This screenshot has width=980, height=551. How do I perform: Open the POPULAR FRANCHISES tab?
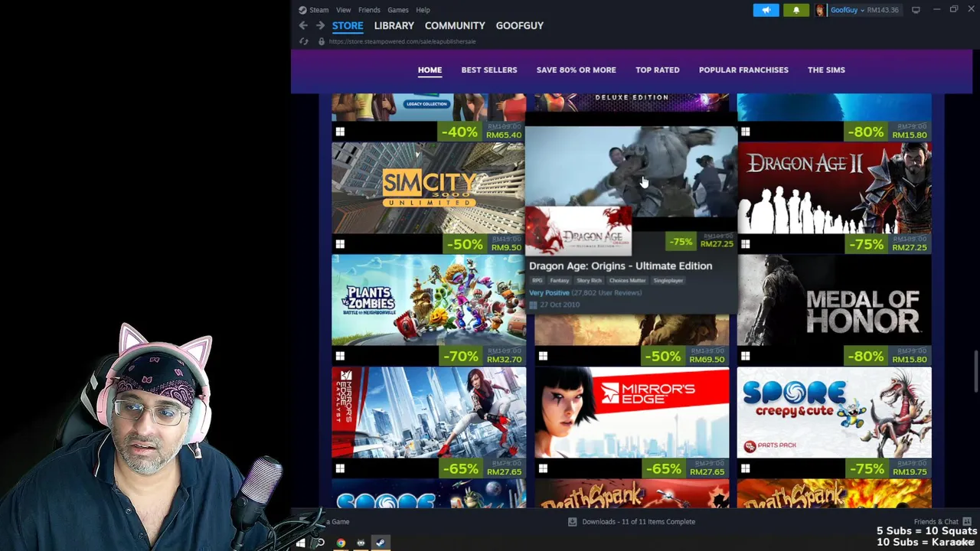tap(743, 70)
